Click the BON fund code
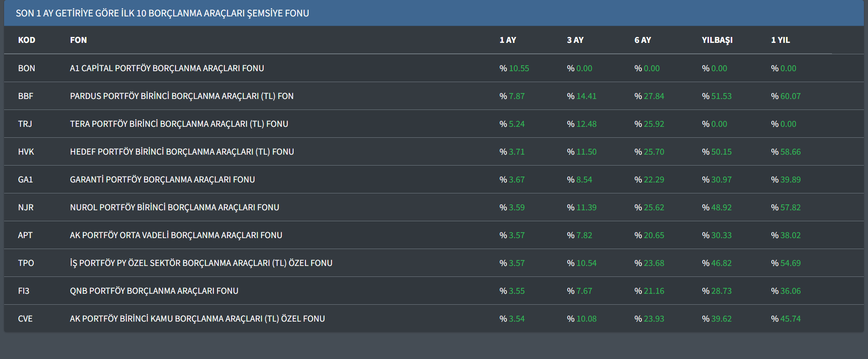 (26, 68)
